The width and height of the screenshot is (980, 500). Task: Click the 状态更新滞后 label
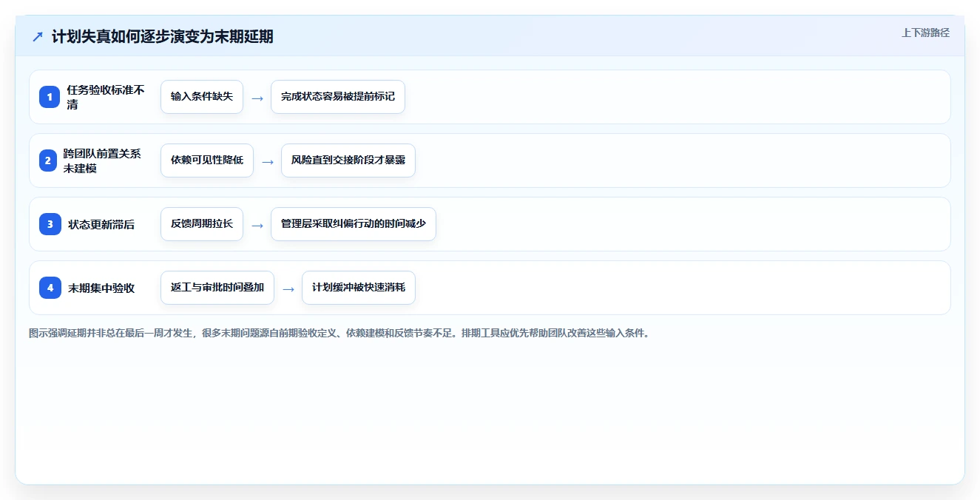click(101, 224)
